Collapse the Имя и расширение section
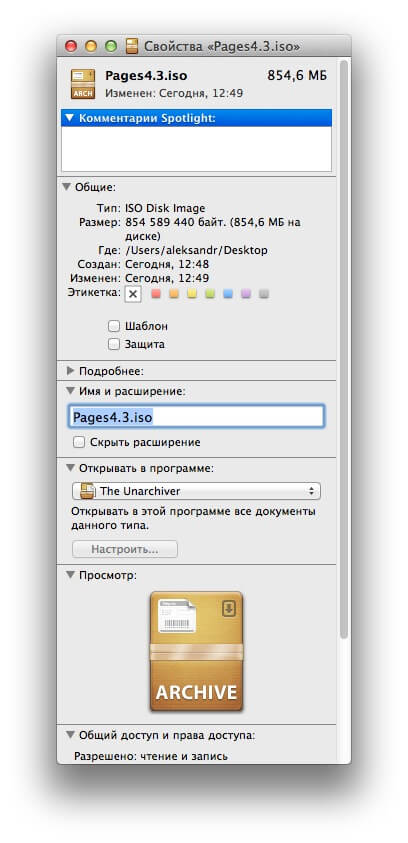 [70, 391]
